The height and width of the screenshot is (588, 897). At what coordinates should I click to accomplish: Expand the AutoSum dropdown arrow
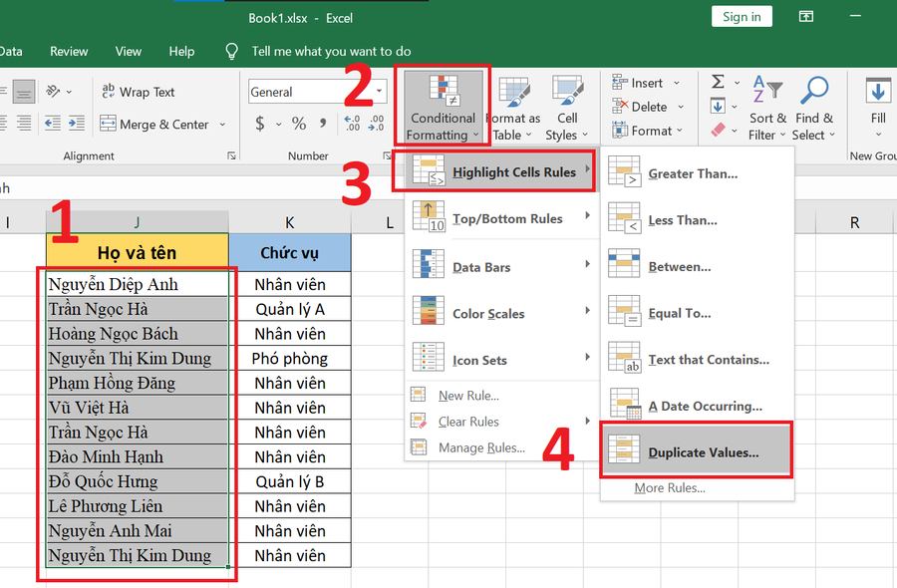737,83
